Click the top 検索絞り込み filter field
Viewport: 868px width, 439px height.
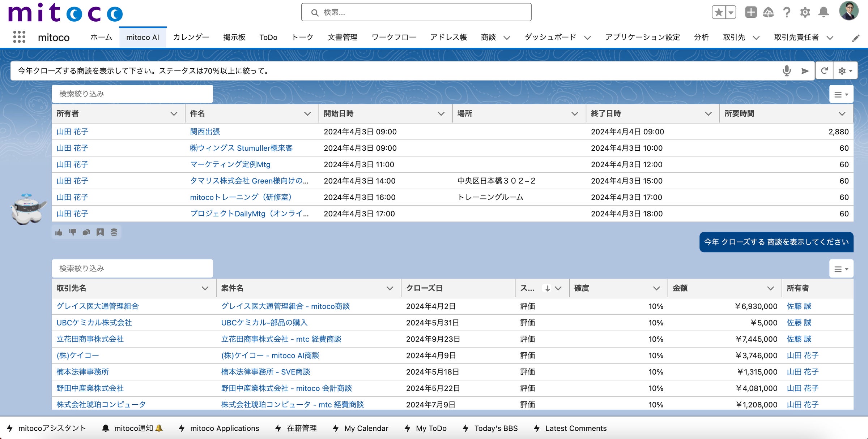pyautogui.click(x=132, y=94)
